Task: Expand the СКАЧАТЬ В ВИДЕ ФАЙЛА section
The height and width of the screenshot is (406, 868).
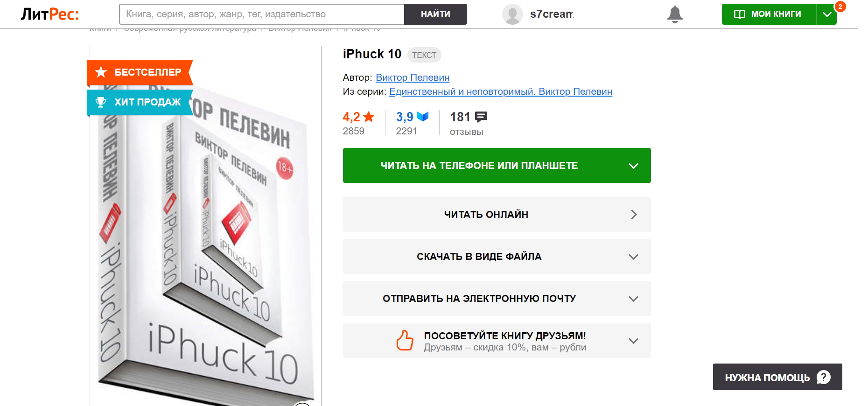Action: coord(633,257)
